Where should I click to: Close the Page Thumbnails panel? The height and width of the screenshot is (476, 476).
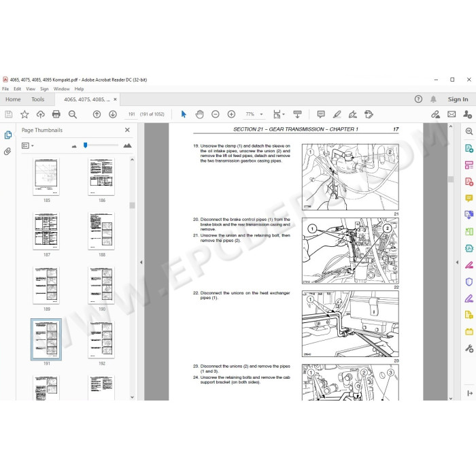coord(127,130)
